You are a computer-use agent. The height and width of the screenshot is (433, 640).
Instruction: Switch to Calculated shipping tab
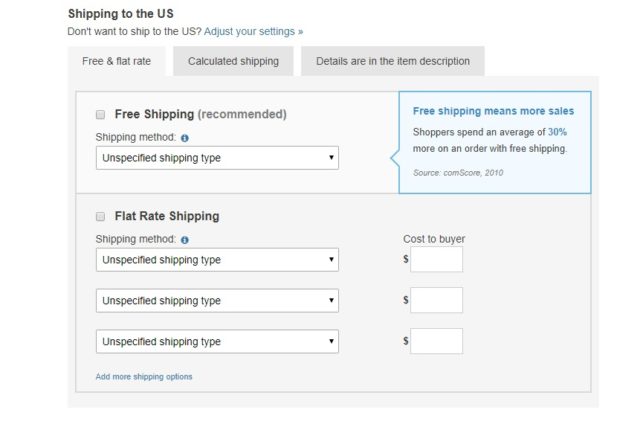point(233,61)
